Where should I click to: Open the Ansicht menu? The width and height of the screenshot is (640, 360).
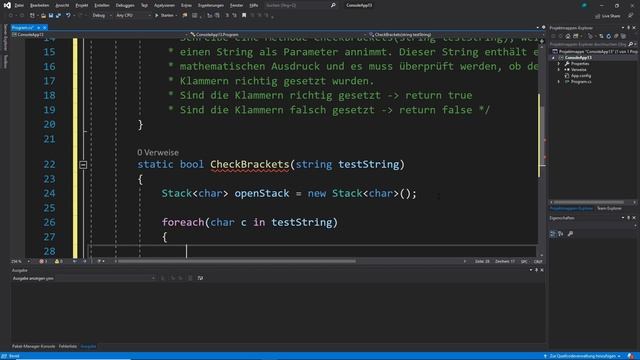pyautogui.click(x=62, y=5)
